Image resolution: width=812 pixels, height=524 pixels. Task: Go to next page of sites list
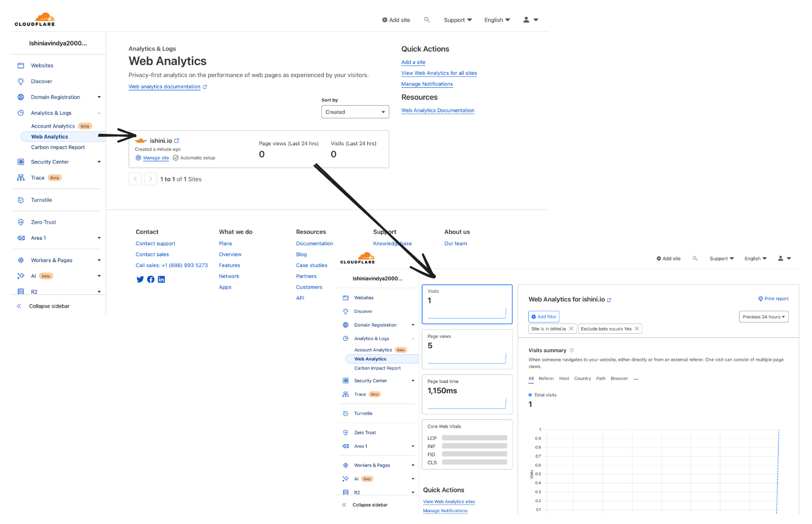[150, 179]
